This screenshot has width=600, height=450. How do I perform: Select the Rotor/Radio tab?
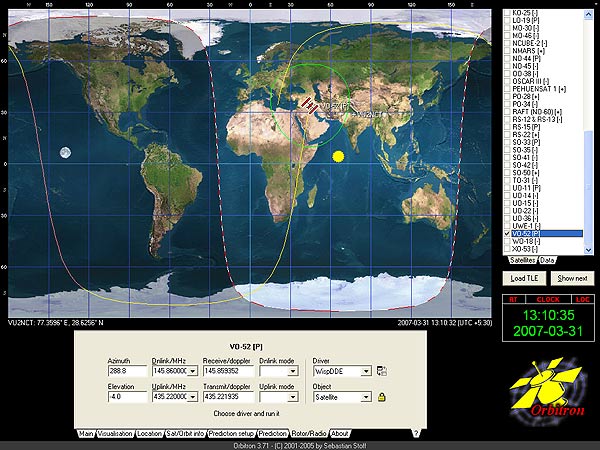coord(309,434)
